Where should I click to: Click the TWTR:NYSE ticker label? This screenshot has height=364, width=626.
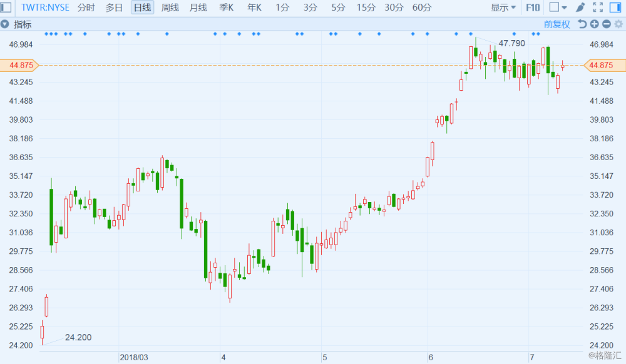point(45,8)
